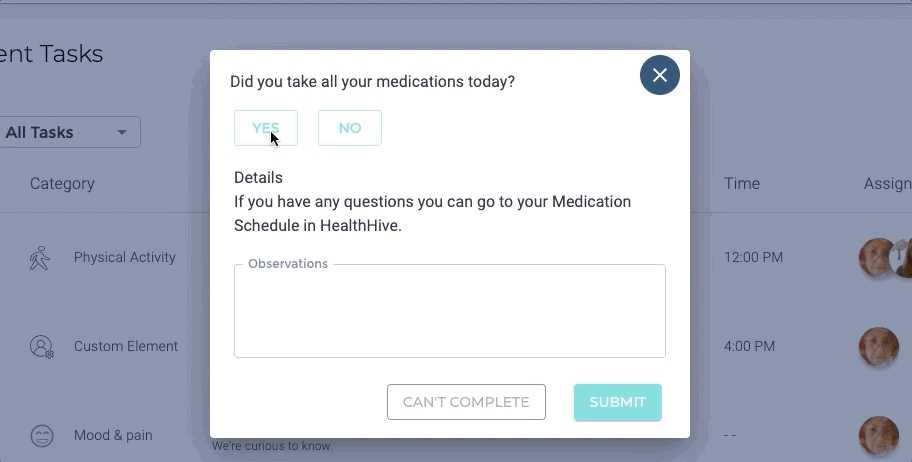Image resolution: width=912 pixels, height=462 pixels.
Task: Submit the medication task response
Action: coord(617,402)
